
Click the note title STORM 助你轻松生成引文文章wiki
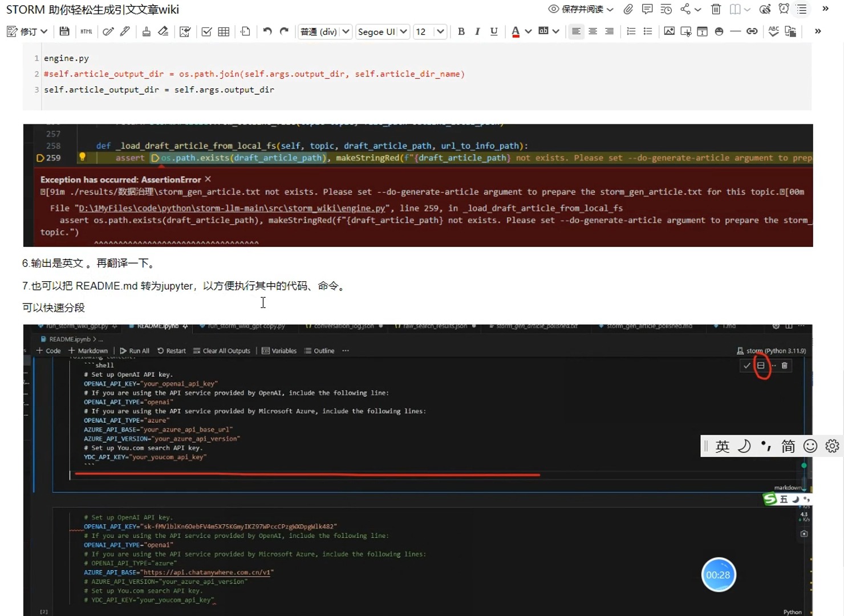tap(92, 10)
